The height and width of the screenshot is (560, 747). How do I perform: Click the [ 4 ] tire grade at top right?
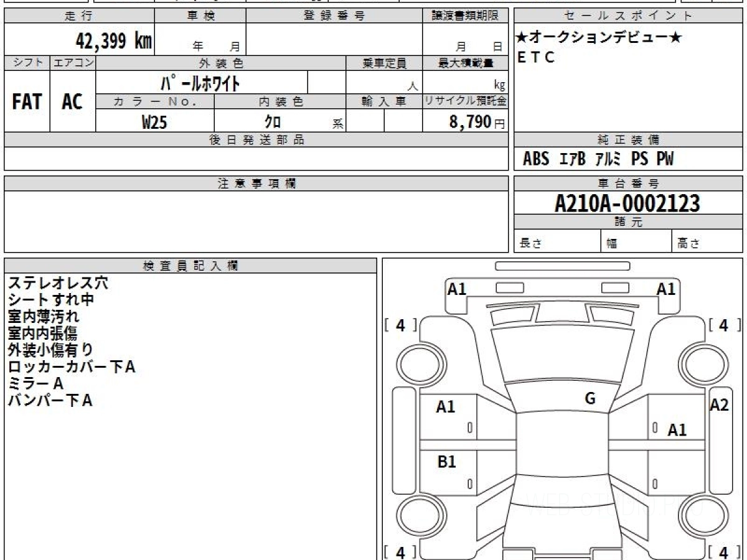click(x=723, y=325)
